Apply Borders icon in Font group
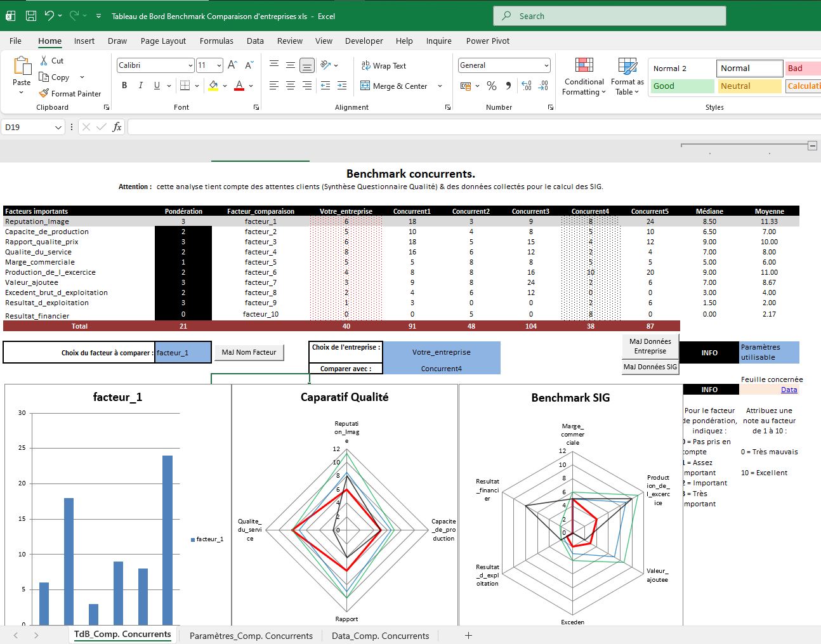 [x=185, y=86]
